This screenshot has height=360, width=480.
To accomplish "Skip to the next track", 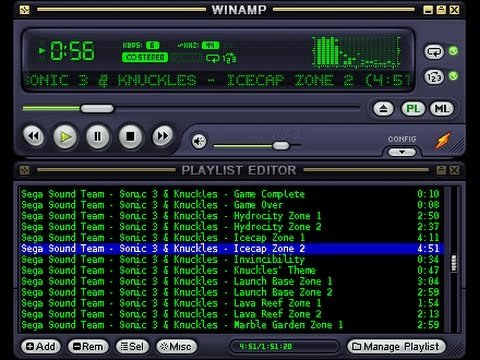I will tap(162, 136).
